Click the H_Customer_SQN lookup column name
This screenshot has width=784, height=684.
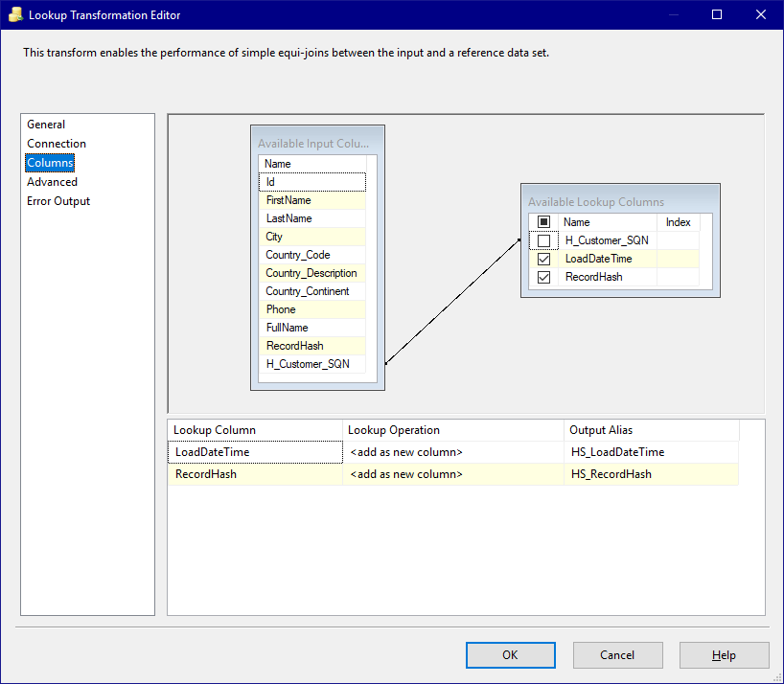607,240
